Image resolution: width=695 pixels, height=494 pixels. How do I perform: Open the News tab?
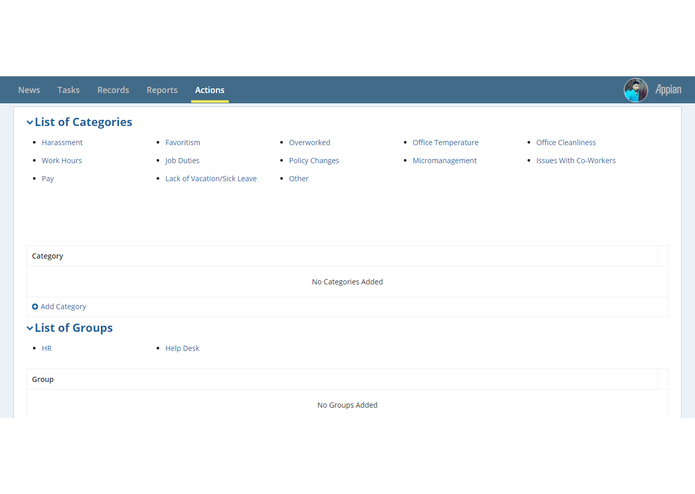(29, 90)
